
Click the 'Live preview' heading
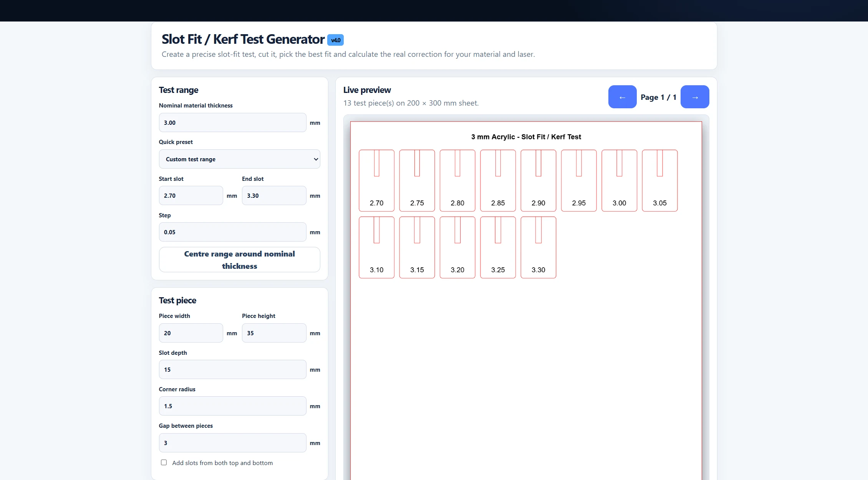click(x=367, y=90)
